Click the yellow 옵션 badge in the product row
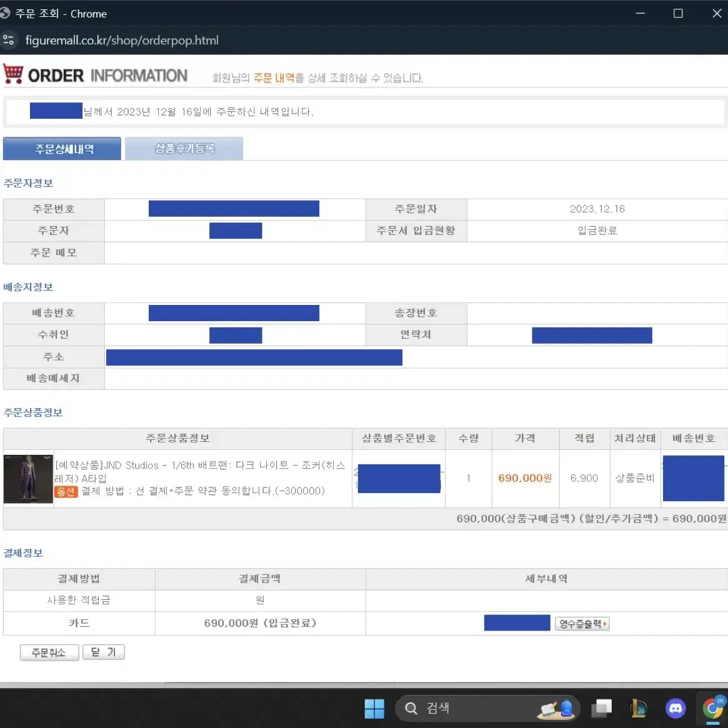Screen dimensions: 728x728 pos(66,491)
